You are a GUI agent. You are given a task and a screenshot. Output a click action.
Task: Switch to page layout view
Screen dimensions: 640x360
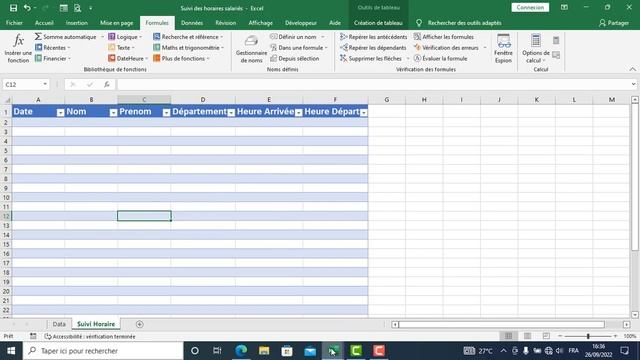pyautogui.click(x=527, y=336)
